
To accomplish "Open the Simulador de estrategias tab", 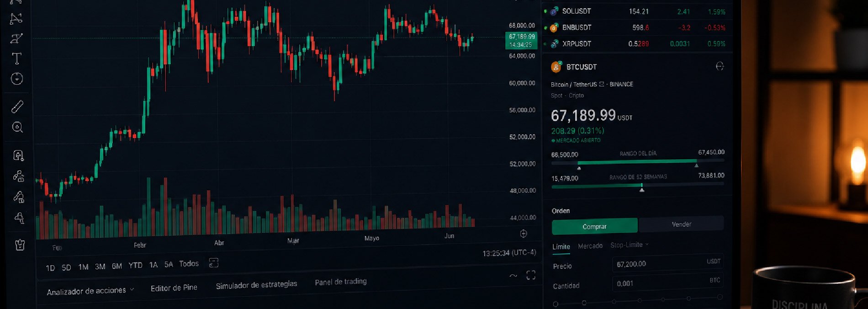I will pos(256,285).
